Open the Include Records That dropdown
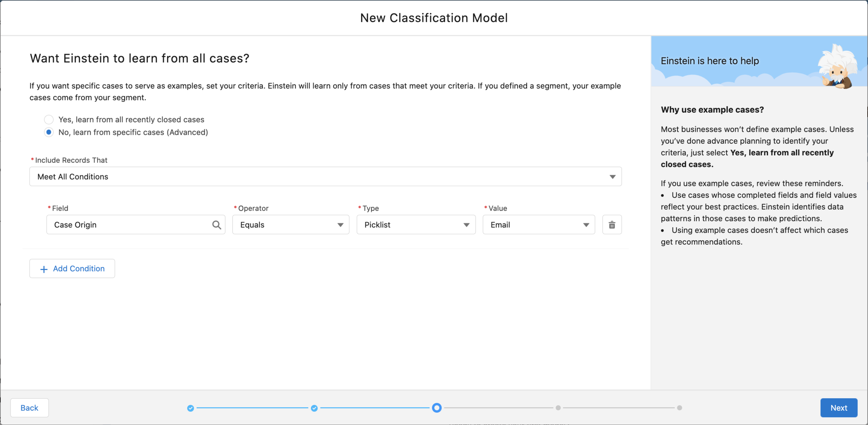Image resolution: width=868 pixels, height=425 pixels. (x=325, y=176)
